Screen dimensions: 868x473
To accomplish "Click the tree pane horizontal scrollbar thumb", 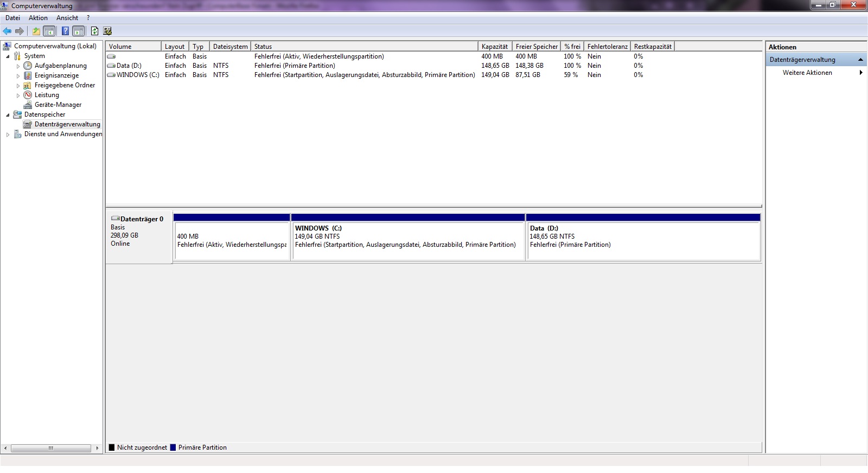I will tap(51, 448).
